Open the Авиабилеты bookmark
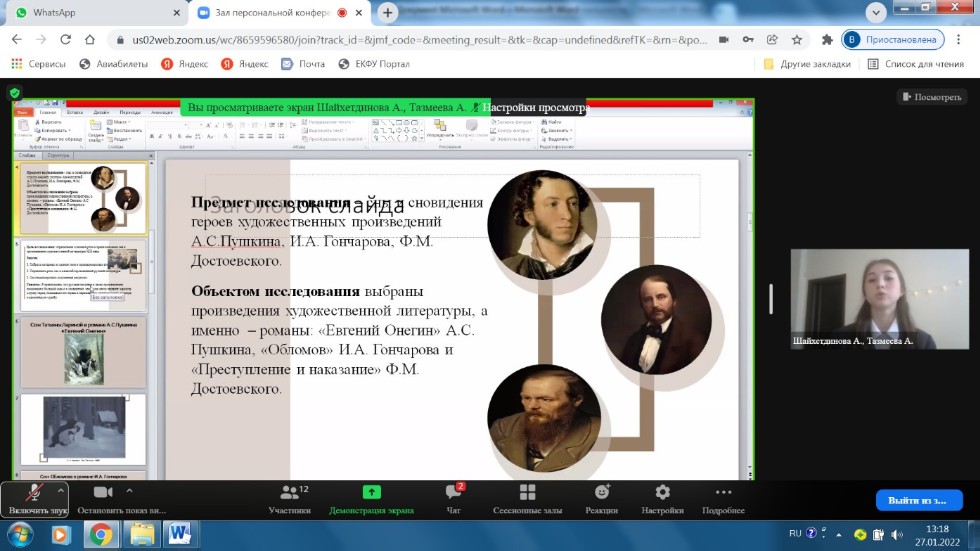The width and height of the screenshot is (980, 551). [114, 64]
